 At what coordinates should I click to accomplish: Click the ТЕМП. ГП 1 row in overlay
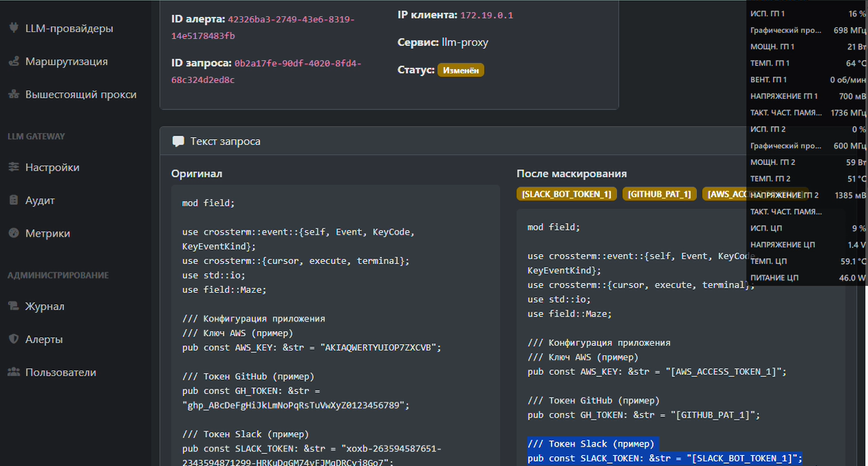[807, 64]
